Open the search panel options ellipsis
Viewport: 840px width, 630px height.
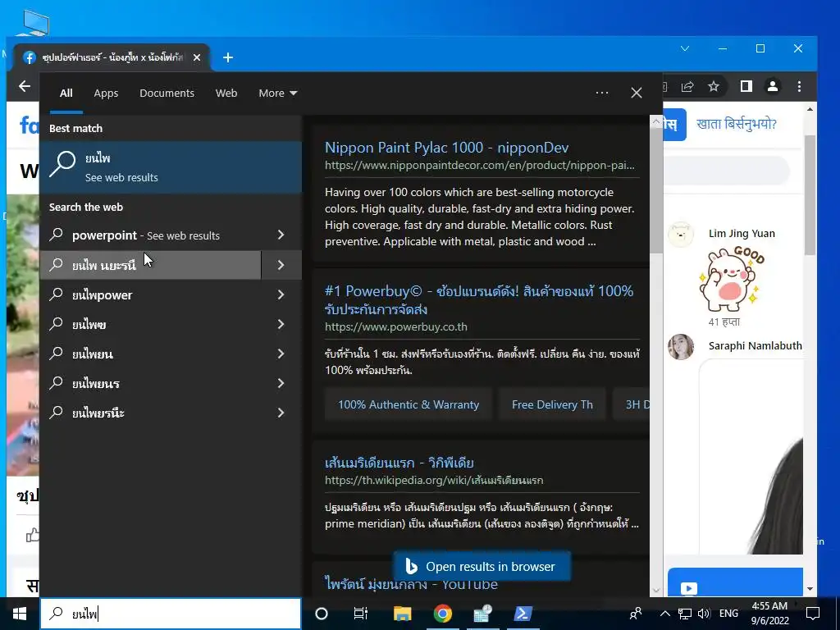(601, 93)
